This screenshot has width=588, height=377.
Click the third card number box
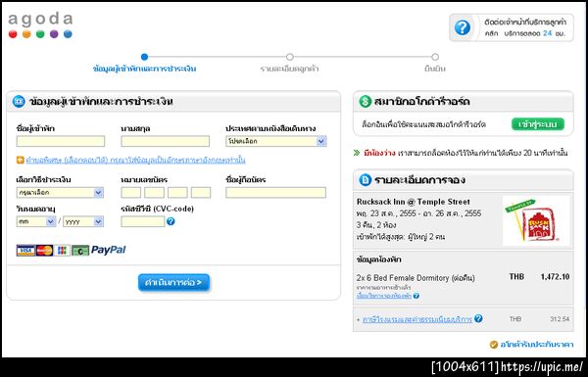tap(177, 193)
